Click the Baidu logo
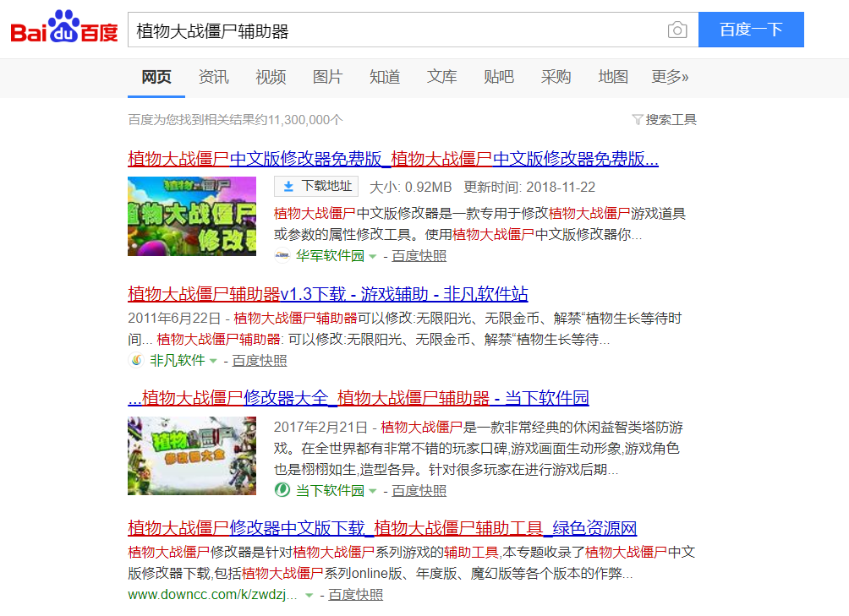 click(x=64, y=26)
